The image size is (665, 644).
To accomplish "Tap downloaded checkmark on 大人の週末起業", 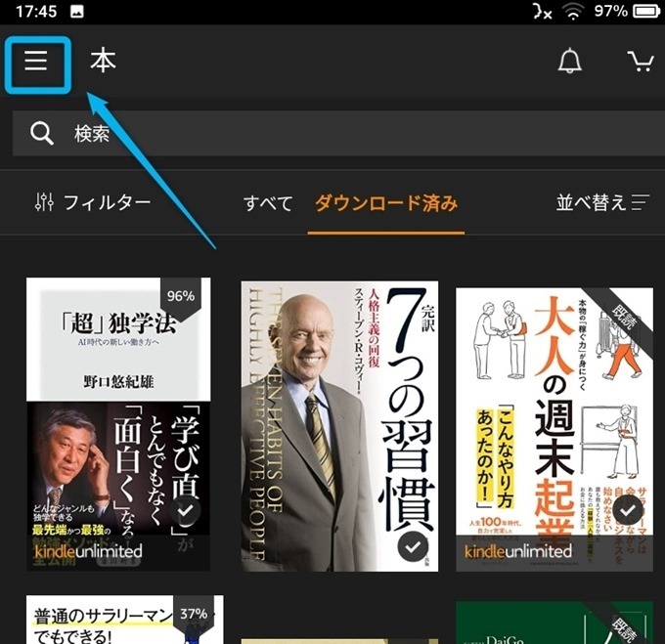I will tap(628, 511).
